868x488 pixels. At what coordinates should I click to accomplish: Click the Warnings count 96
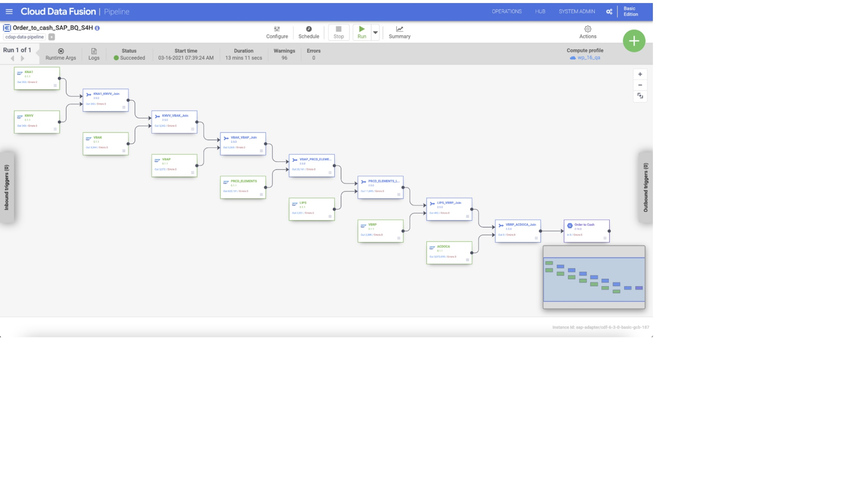284,58
